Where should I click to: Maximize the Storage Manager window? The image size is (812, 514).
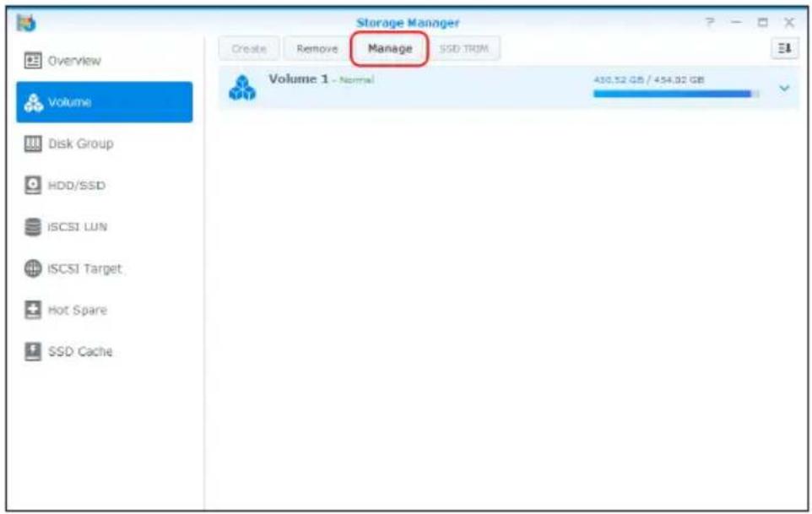(762, 22)
